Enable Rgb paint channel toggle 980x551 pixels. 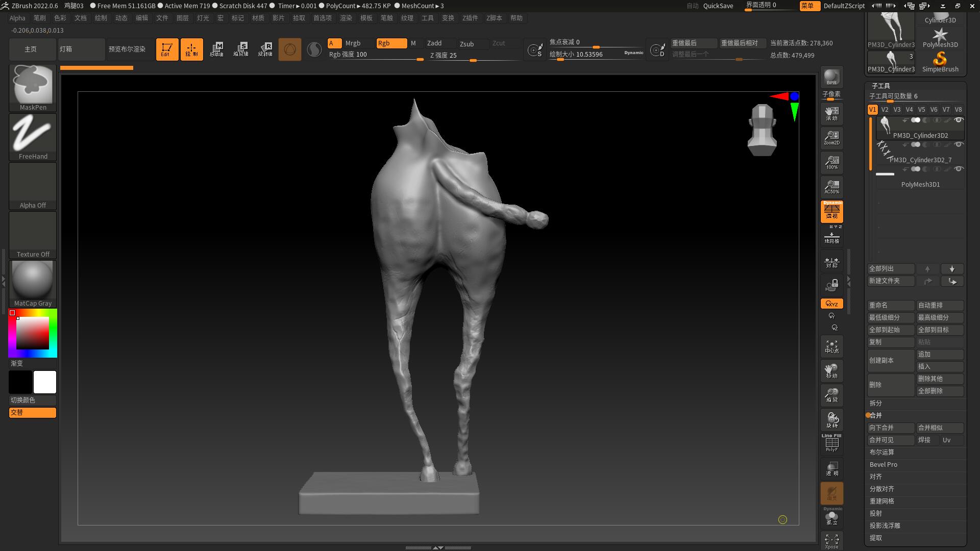391,43
